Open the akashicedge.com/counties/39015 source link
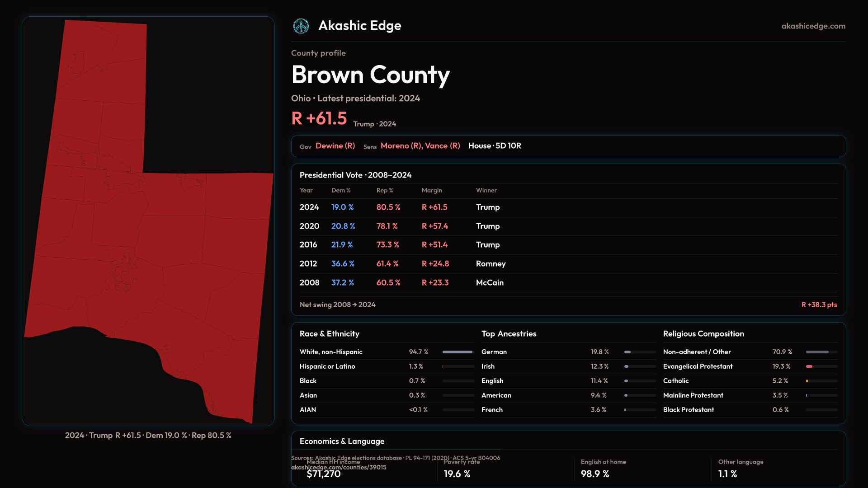This screenshot has width=868, height=488. pyautogui.click(x=339, y=468)
